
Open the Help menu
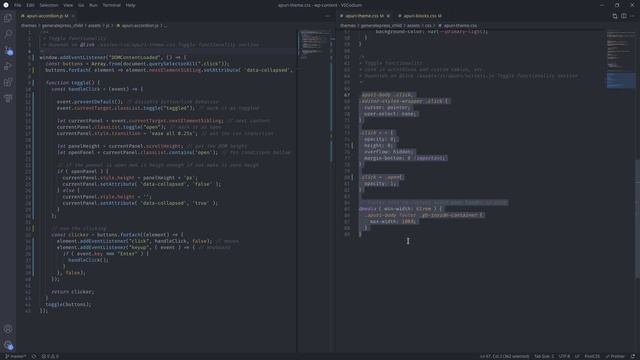[130, 5]
